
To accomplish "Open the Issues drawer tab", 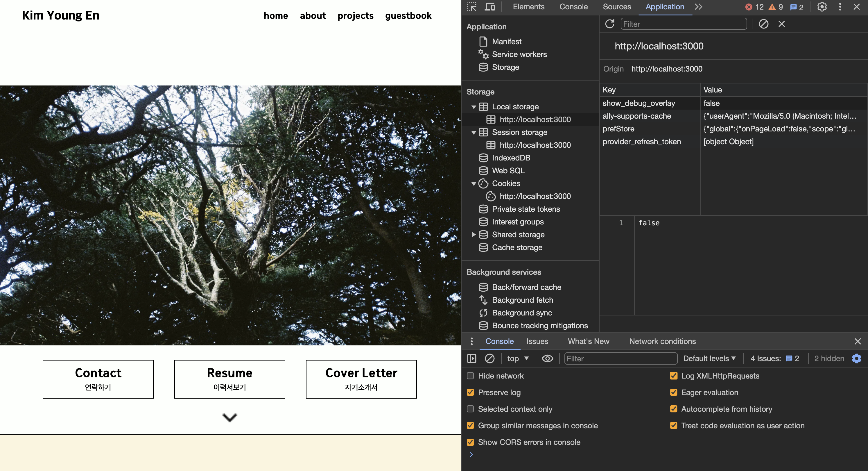I will (537, 341).
